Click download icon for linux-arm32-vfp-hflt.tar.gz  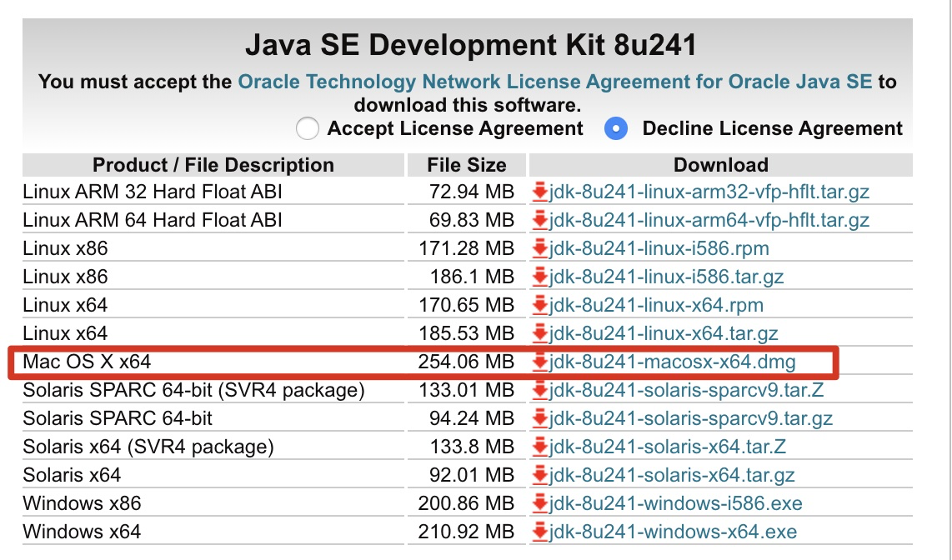click(x=539, y=192)
